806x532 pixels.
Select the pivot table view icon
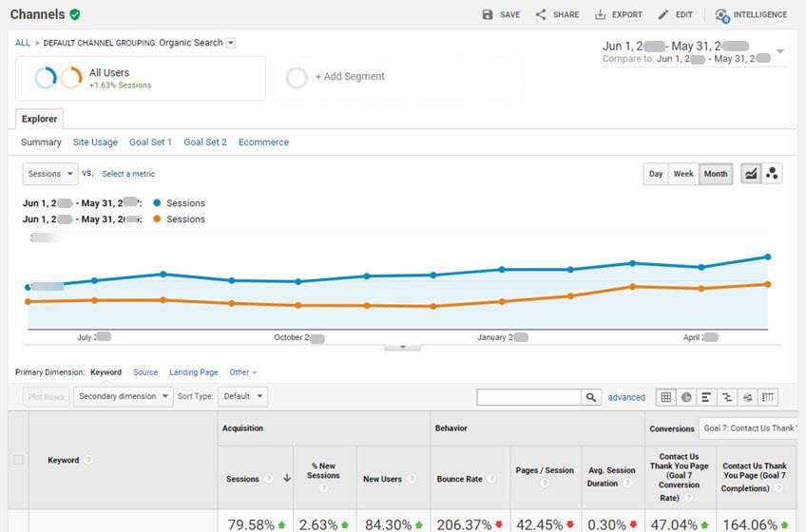pyautogui.click(x=767, y=397)
